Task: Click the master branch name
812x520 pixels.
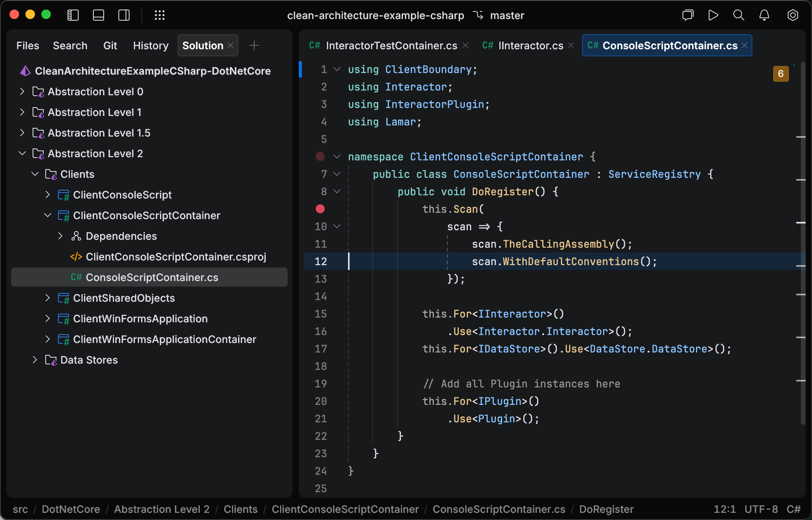Action: tap(507, 15)
